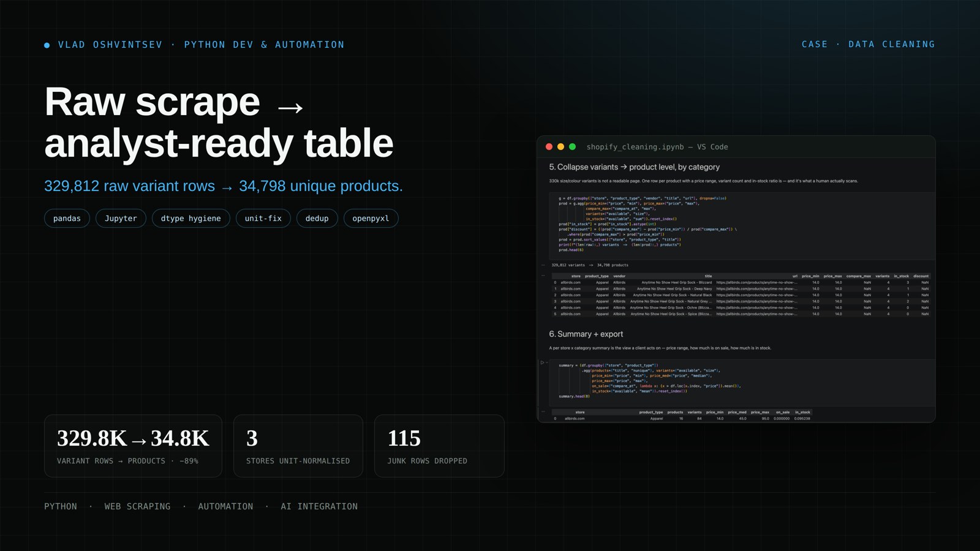Close the shopify_cleaning.ipynb window
The image size is (980, 551).
tap(549, 147)
